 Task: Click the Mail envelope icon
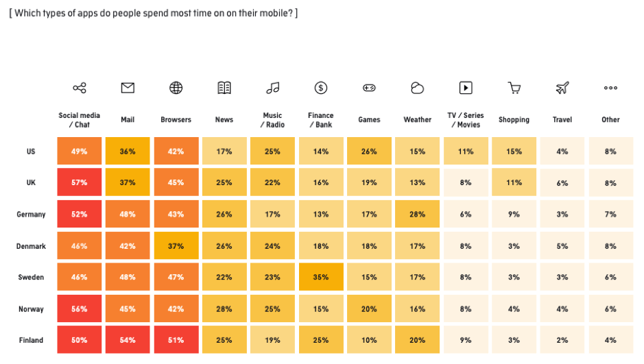click(128, 88)
